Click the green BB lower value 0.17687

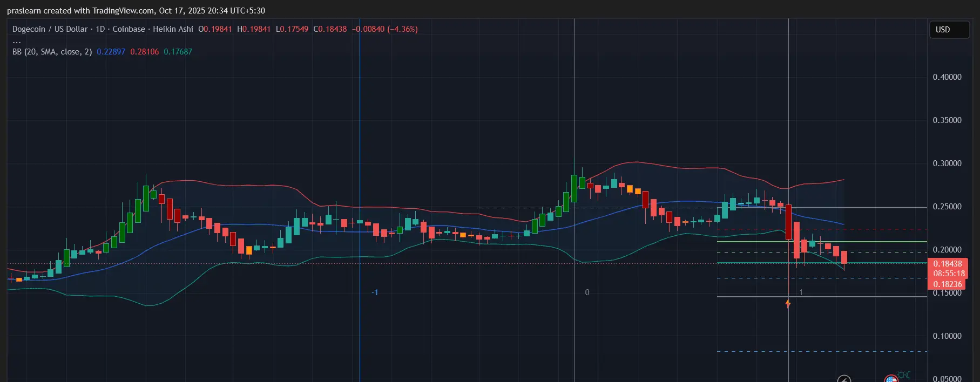178,52
